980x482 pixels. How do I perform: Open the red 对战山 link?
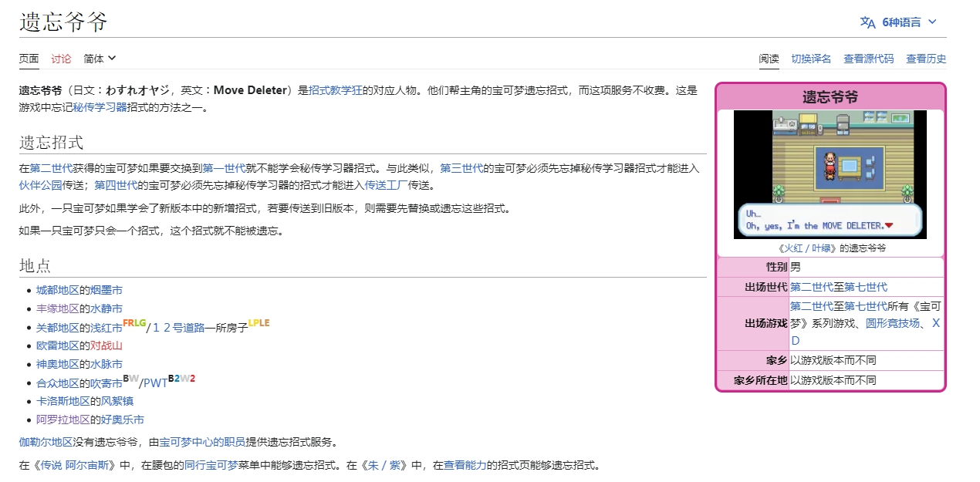pos(106,345)
